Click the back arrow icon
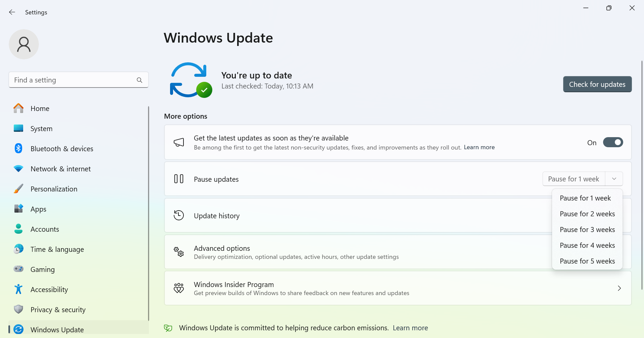 12,12
